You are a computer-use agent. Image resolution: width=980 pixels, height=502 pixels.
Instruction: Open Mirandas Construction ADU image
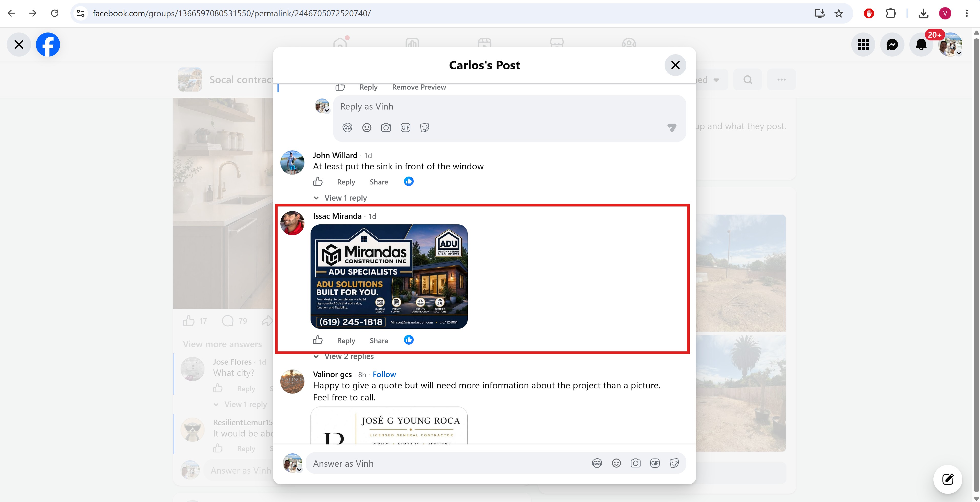pyautogui.click(x=389, y=277)
